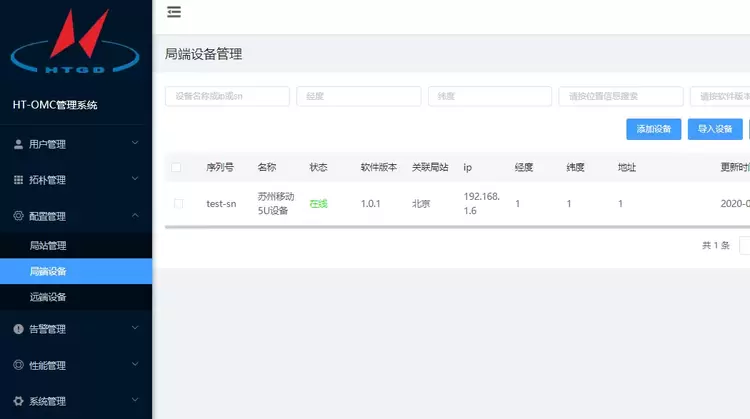Click the 添加设备 button
The width and height of the screenshot is (750, 419).
click(653, 129)
